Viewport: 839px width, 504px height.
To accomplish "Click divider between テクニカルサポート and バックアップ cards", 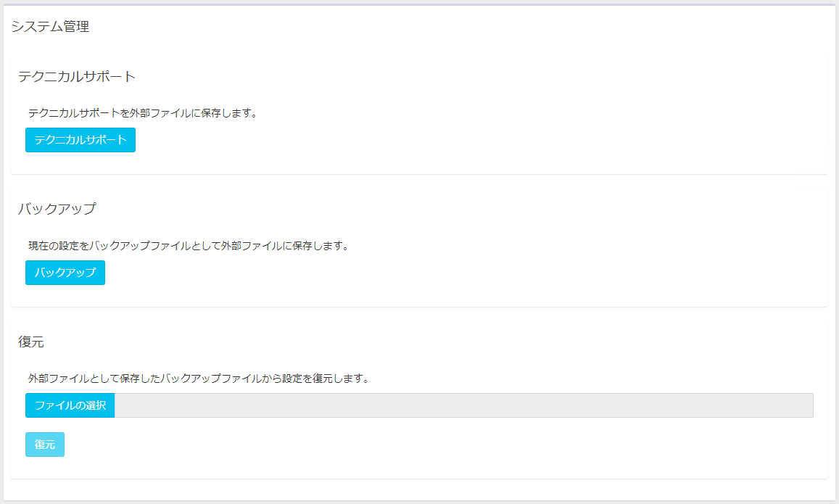I will 419,175.
